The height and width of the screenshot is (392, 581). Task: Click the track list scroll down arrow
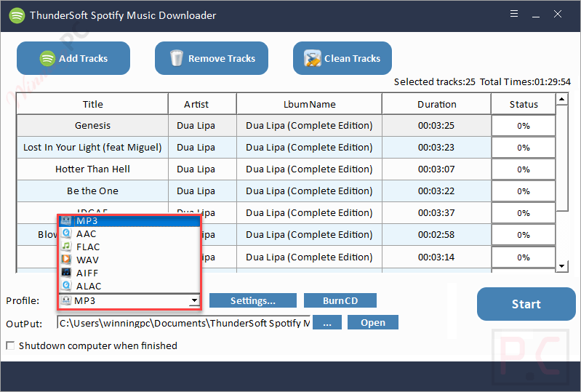point(562,266)
